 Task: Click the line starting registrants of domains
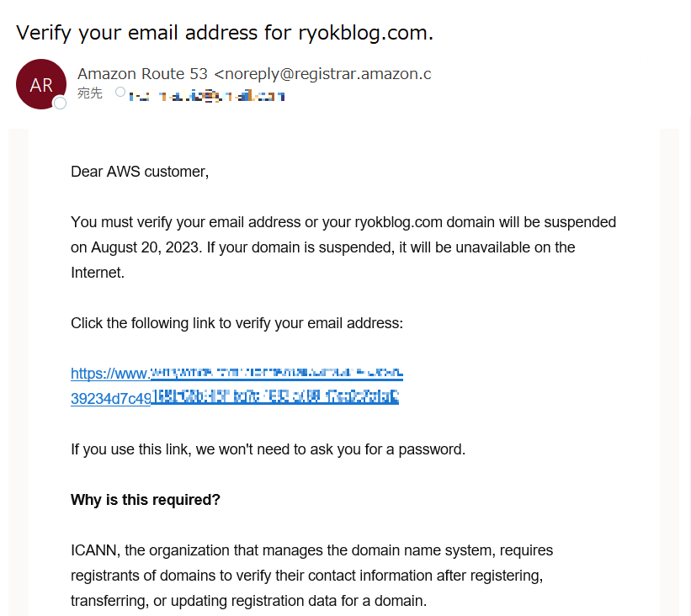coord(306,576)
